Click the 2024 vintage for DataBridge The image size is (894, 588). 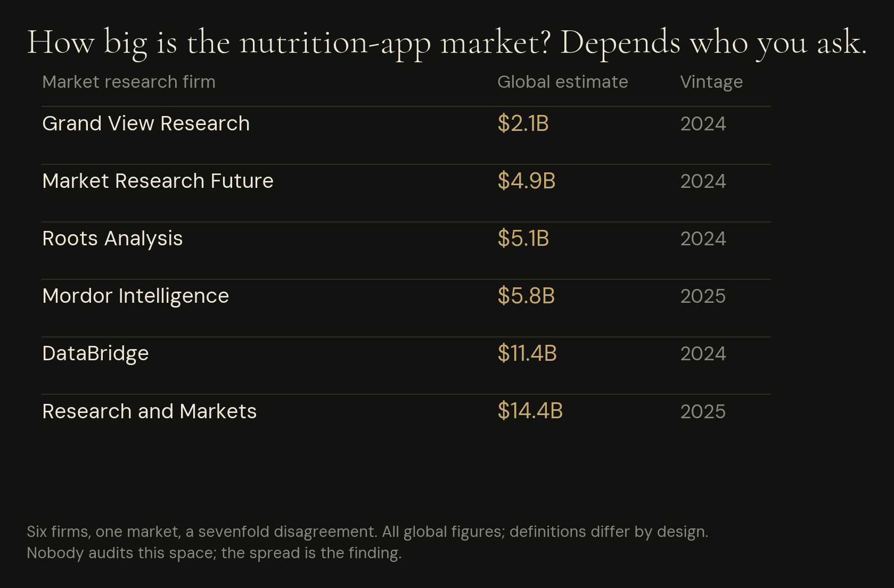coord(703,354)
